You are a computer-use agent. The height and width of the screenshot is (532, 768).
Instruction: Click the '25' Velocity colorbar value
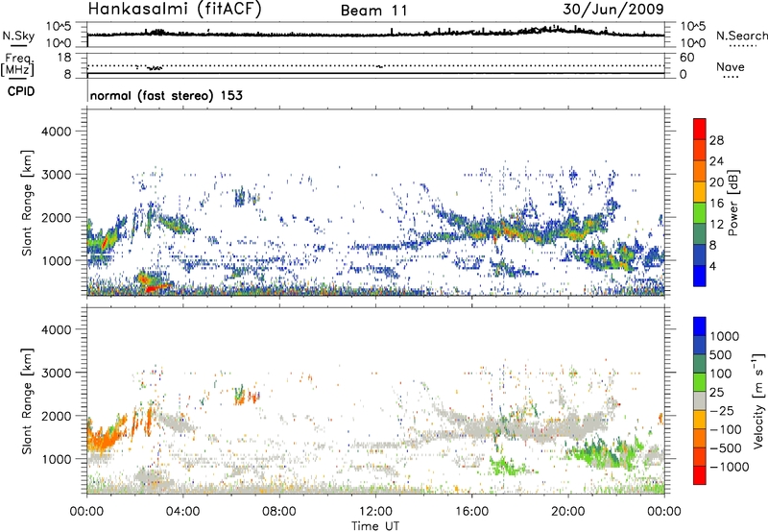(x=716, y=392)
